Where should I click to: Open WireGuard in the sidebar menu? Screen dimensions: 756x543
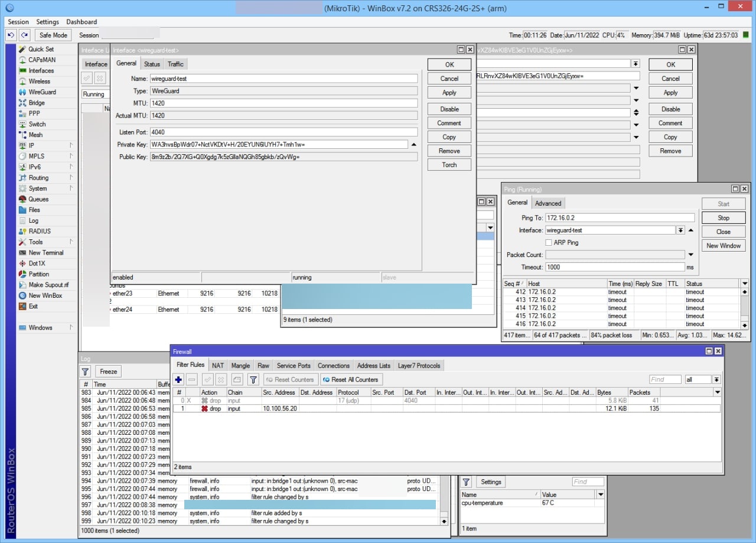click(x=42, y=92)
